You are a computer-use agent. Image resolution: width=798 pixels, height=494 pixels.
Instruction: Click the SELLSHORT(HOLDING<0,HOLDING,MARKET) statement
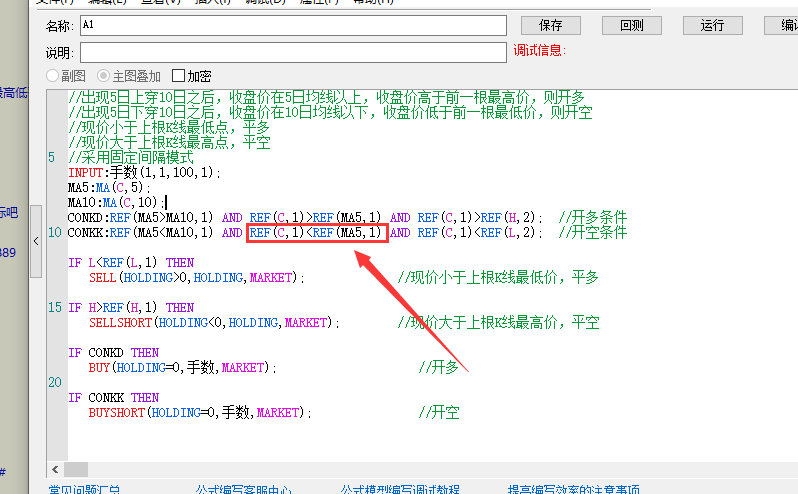(x=214, y=323)
